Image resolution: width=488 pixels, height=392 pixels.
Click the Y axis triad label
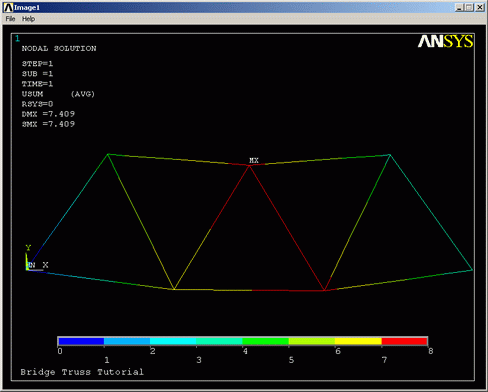pyautogui.click(x=28, y=248)
